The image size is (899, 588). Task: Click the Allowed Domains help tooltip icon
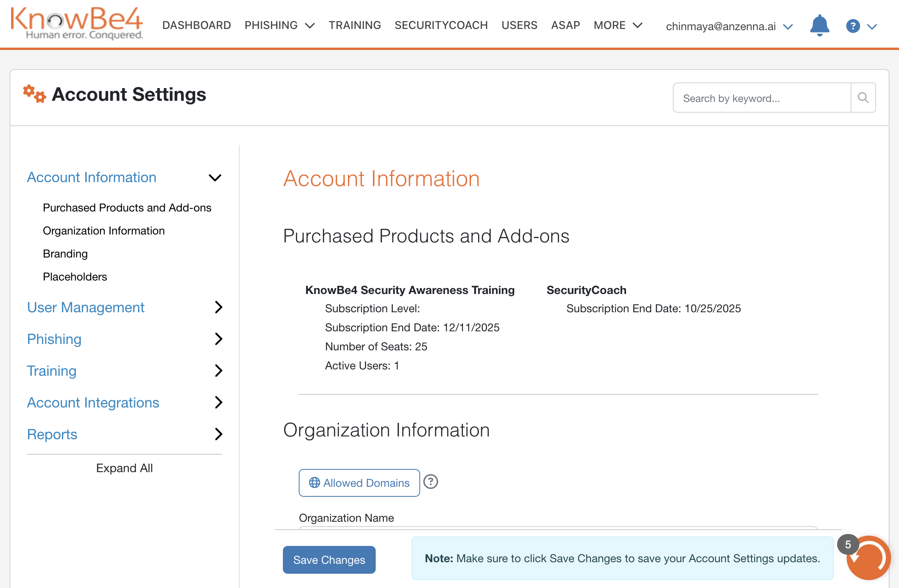[x=430, y=482]
